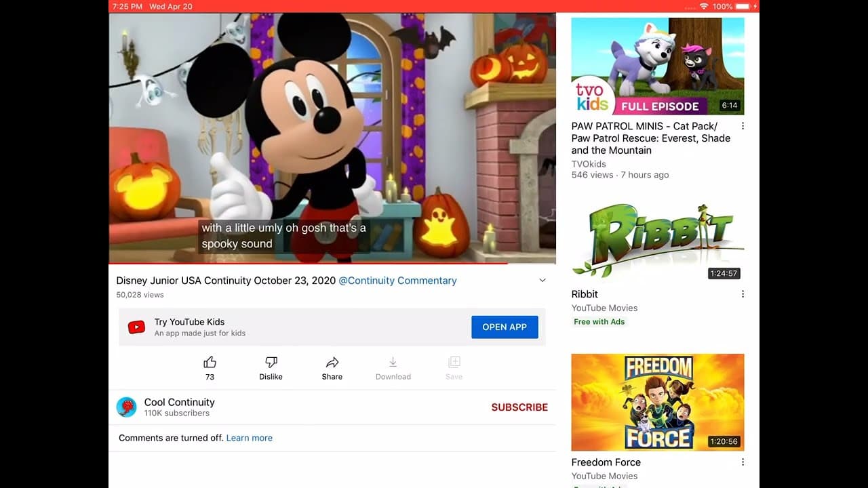
Task: Click '546 views · 7 hours ago' text
Action: point(620,175)
